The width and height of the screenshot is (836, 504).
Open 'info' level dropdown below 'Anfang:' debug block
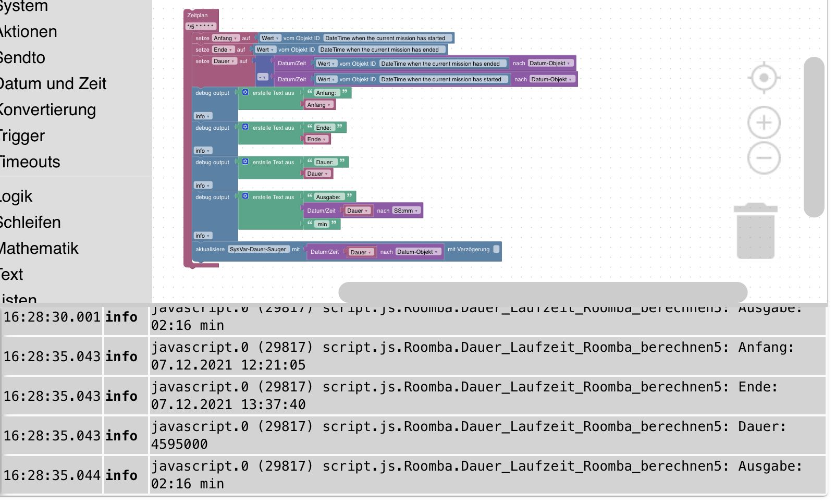203,116
